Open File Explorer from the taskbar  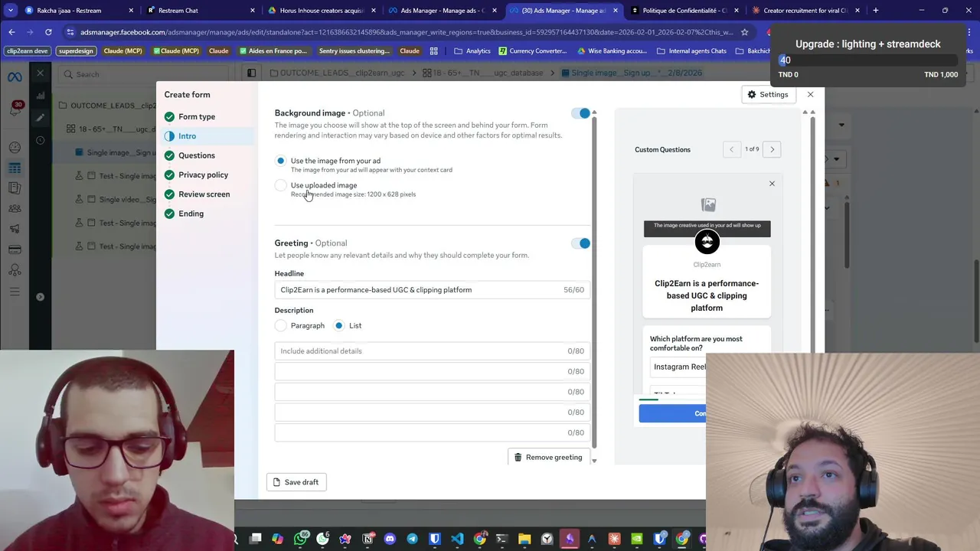coord(524,539)
